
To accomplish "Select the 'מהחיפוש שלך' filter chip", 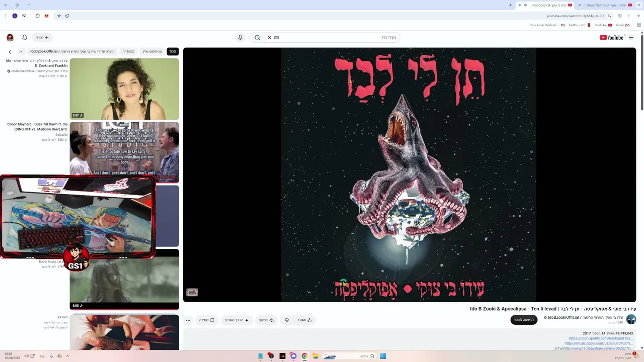I will tap(151, 51).
